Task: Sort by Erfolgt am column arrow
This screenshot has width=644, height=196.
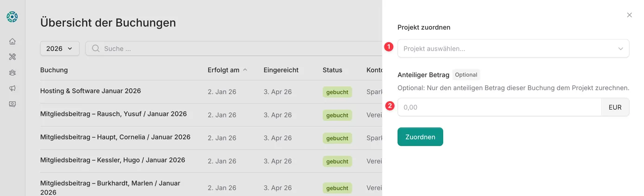Action: click(245, 70)
